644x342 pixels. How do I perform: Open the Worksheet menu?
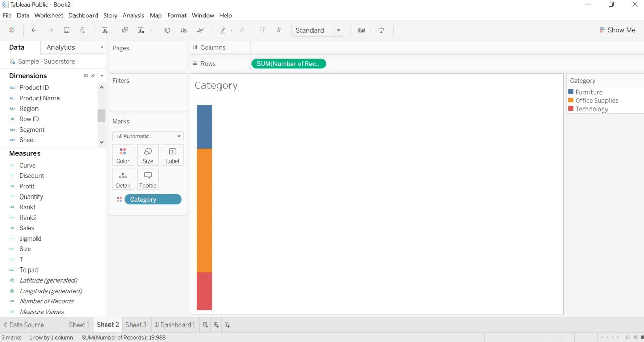(x=49, y=15)
